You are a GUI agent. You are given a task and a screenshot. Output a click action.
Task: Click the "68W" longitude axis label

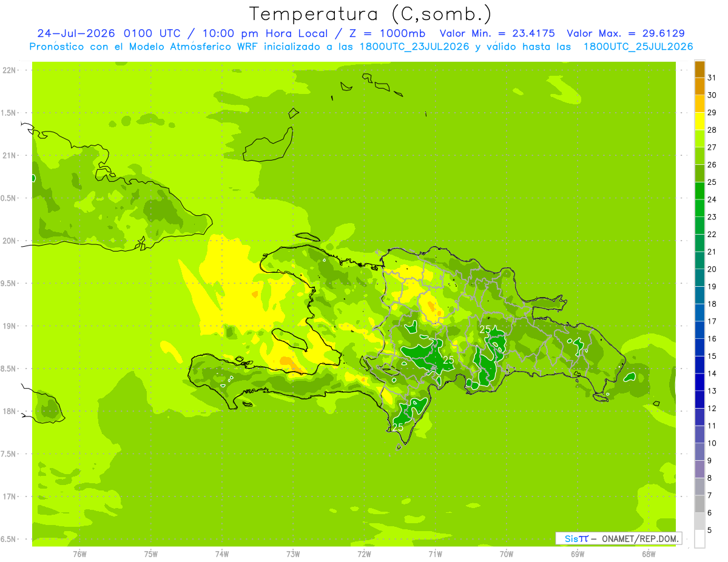pyautogui.click(x=649, y=554)
